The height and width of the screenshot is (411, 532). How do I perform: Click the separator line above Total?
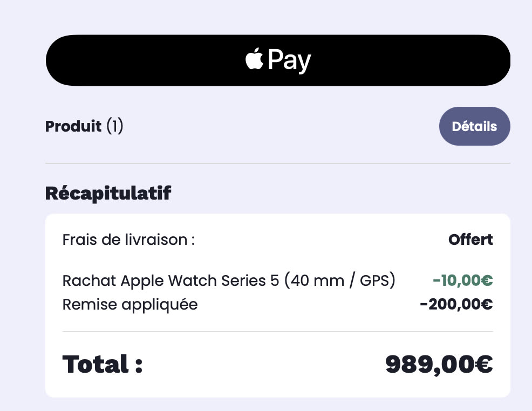[277, 331]
